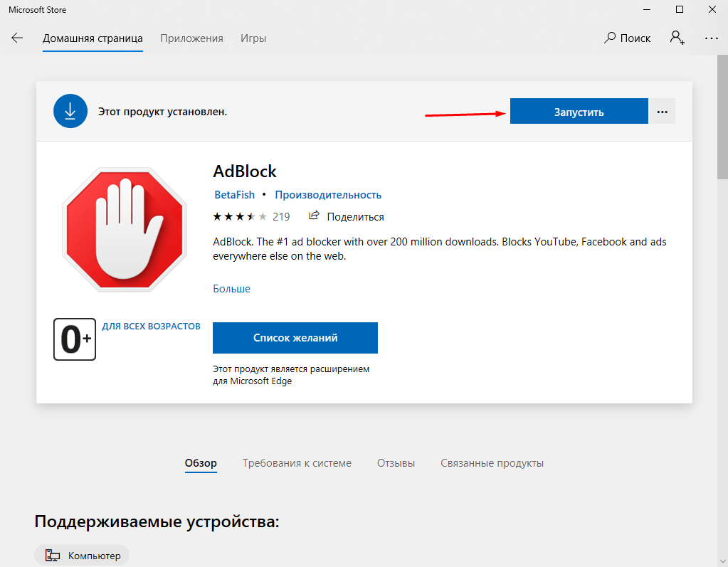Screen dimensions: 728x567
Task: Open Search in the Store header
Action: coord(627,38)
